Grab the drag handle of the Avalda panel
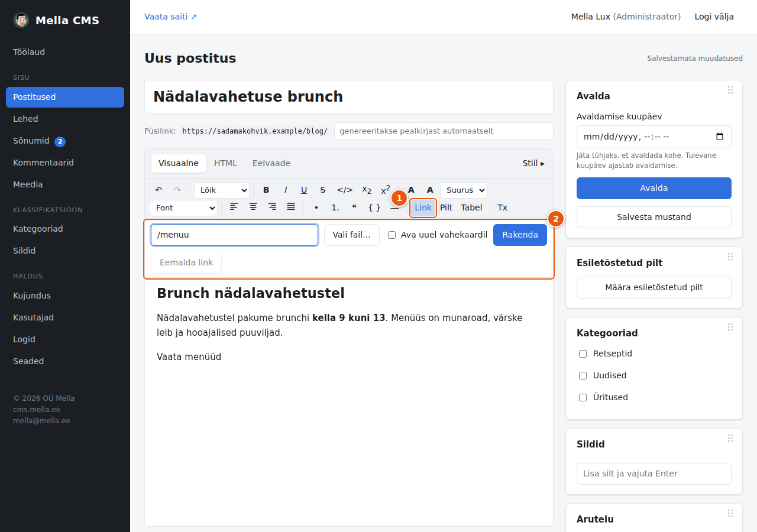The width and height of the screenshot is (757, 532). click(x=730, y=90)
